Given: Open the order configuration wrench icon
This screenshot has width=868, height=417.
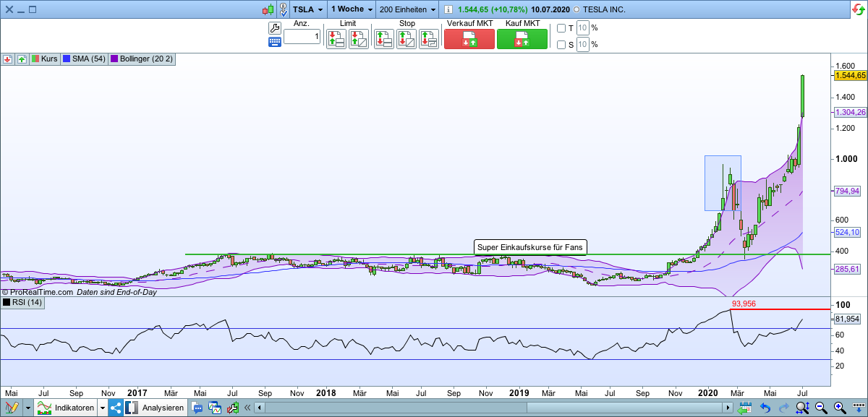Looking at the screenshot, I should pos(275,27).
